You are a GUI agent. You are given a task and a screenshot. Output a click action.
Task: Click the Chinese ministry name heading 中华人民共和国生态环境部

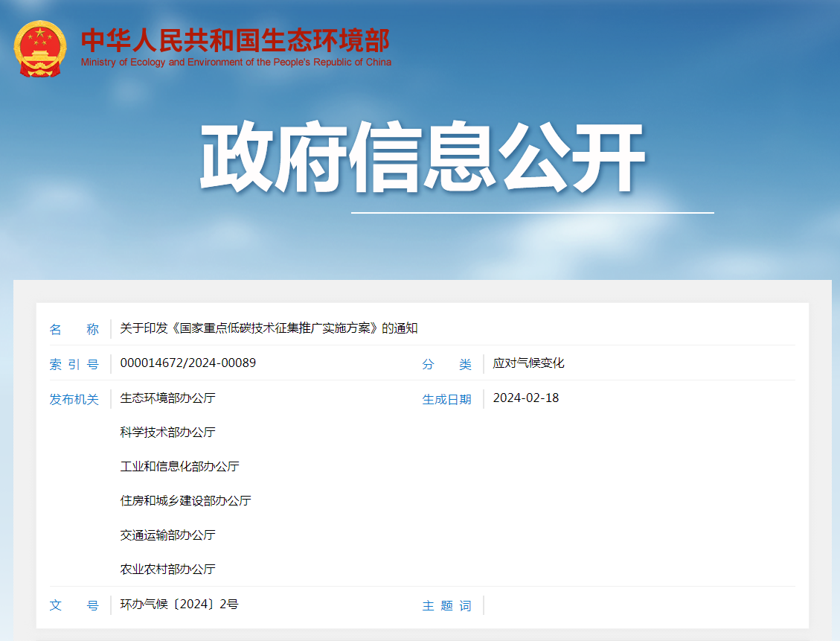[x=236, y=40]
